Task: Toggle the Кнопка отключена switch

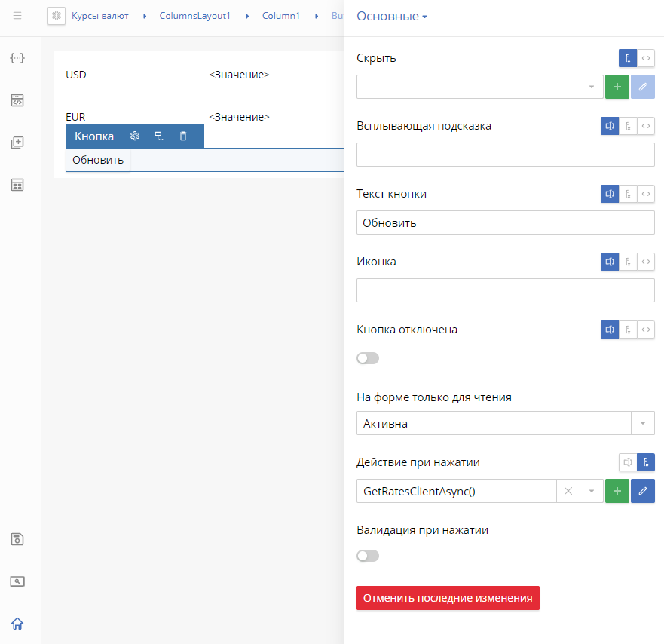Action: (368, 358)
